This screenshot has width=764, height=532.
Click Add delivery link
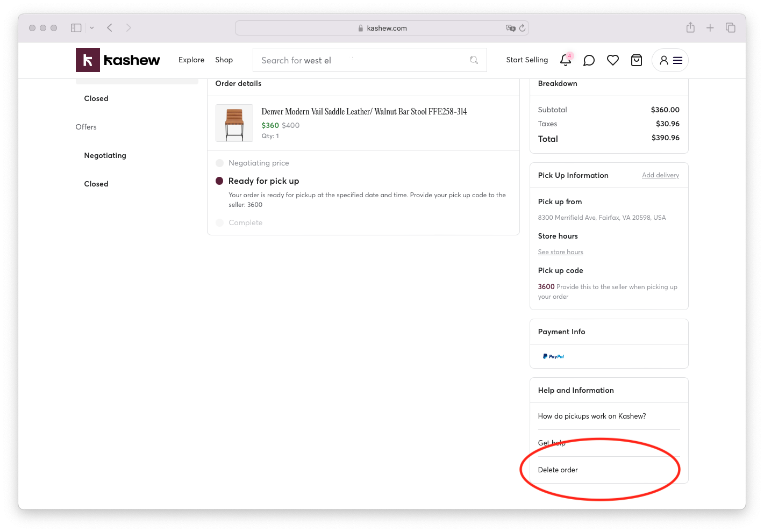(660, 175)
